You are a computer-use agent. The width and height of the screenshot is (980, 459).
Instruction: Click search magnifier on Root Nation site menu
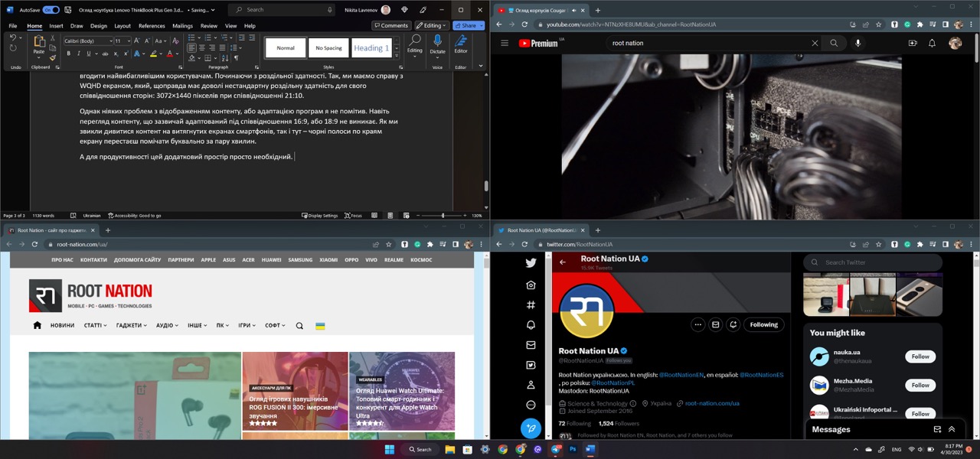[x=299, y=325]
